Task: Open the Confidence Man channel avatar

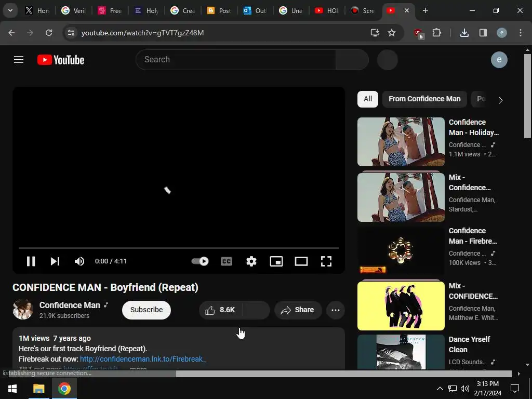Action: click(23, 310)
